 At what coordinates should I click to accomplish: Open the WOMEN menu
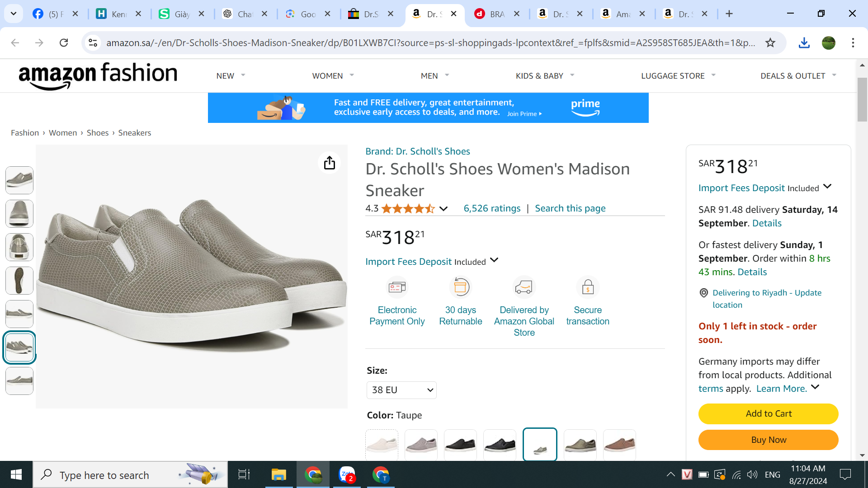pos(333,76)
